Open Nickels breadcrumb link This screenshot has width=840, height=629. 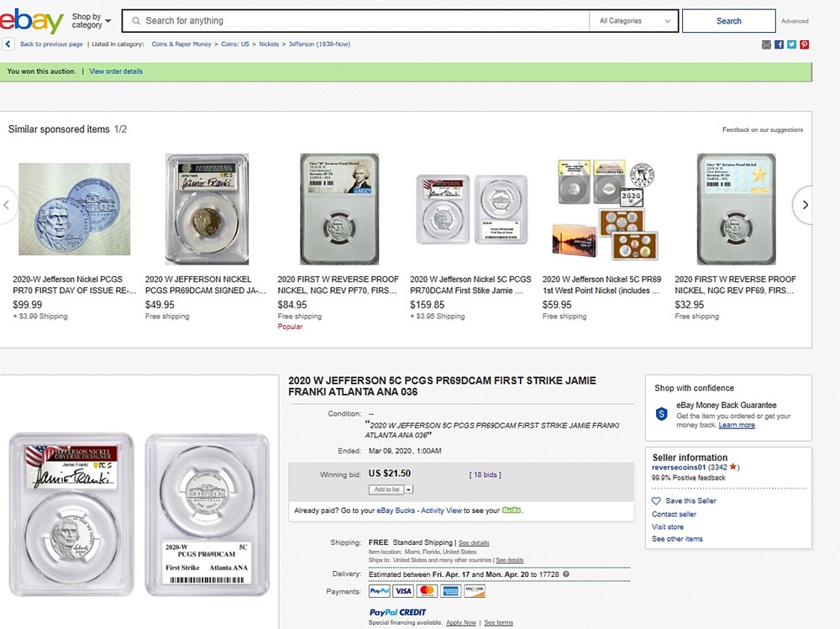(x=269, y=44)
